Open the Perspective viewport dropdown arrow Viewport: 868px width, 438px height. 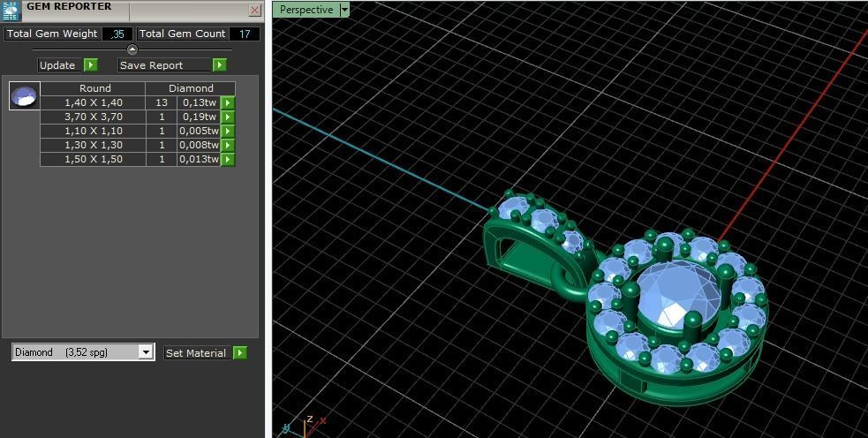[x=344, y=10]
